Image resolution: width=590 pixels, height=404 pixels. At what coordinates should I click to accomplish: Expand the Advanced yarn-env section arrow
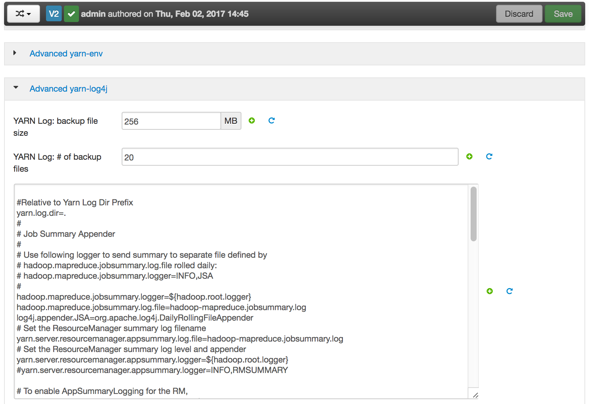tap(15, 53)
